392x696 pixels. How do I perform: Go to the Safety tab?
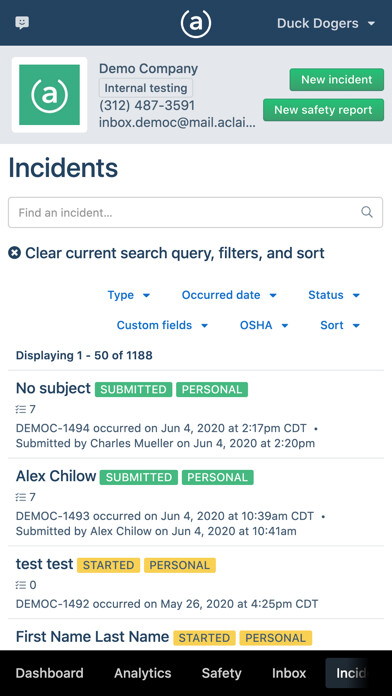pyautogui.click(x=222, y=673)
